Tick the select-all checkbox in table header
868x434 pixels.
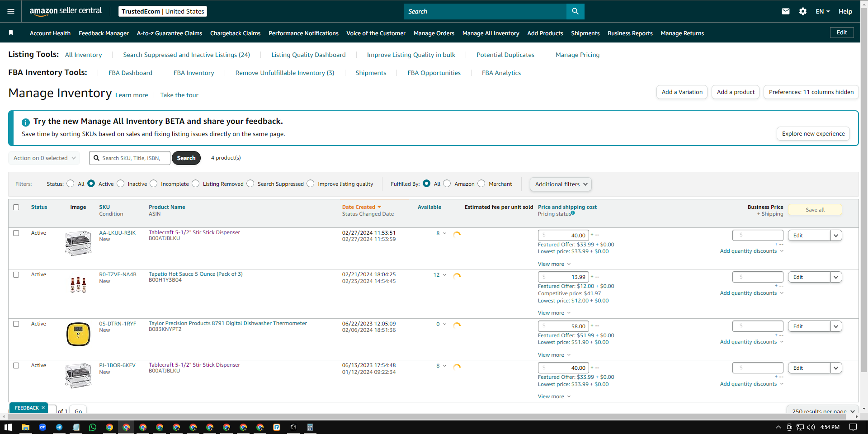tap(16, 208)
